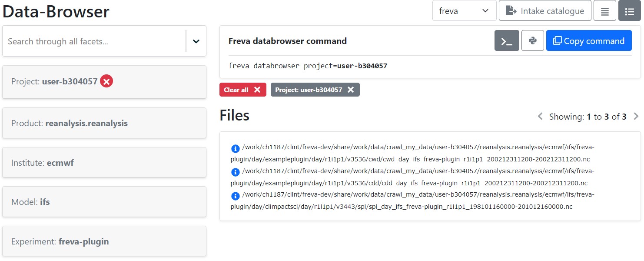Click the info icon on the spi file entry
Viewport: 644px width, 261px height.
click(235, 196)
